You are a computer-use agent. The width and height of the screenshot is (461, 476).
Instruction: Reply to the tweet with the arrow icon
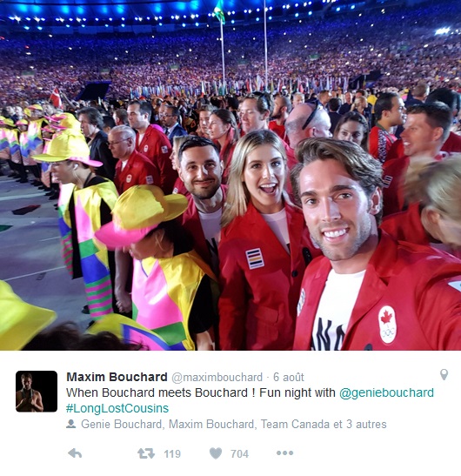[75, 453]
